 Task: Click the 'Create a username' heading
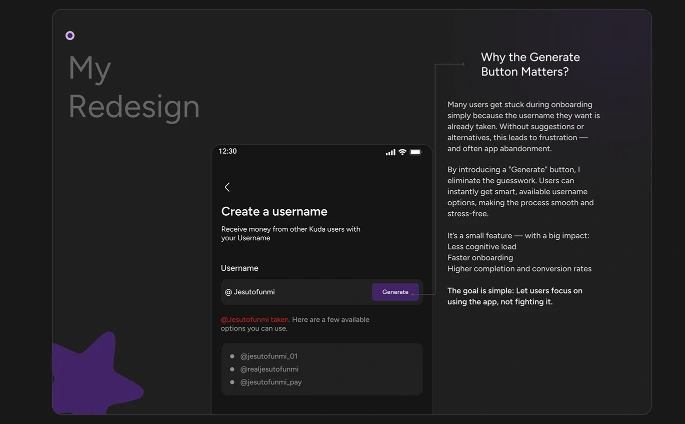[274, 212]
